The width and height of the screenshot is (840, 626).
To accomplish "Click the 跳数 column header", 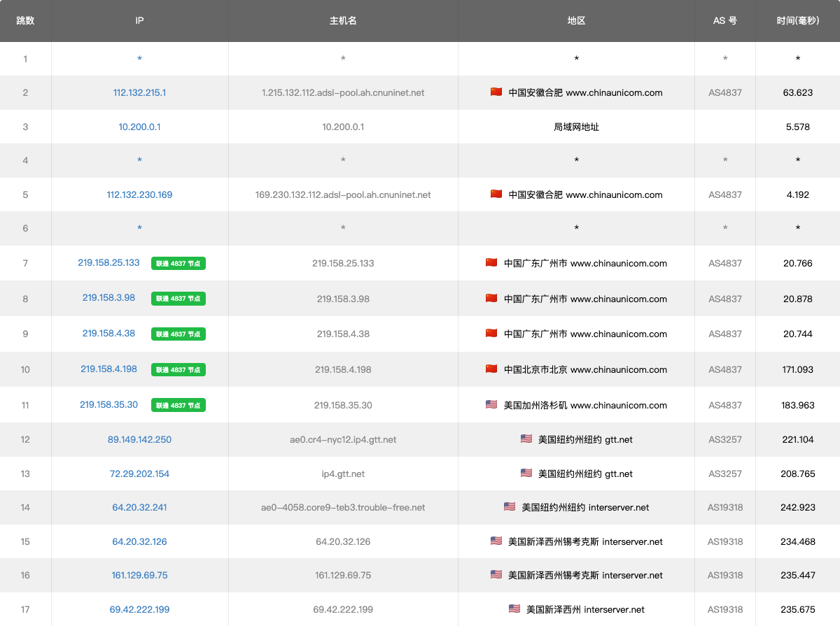I will [x=25, y=20].
